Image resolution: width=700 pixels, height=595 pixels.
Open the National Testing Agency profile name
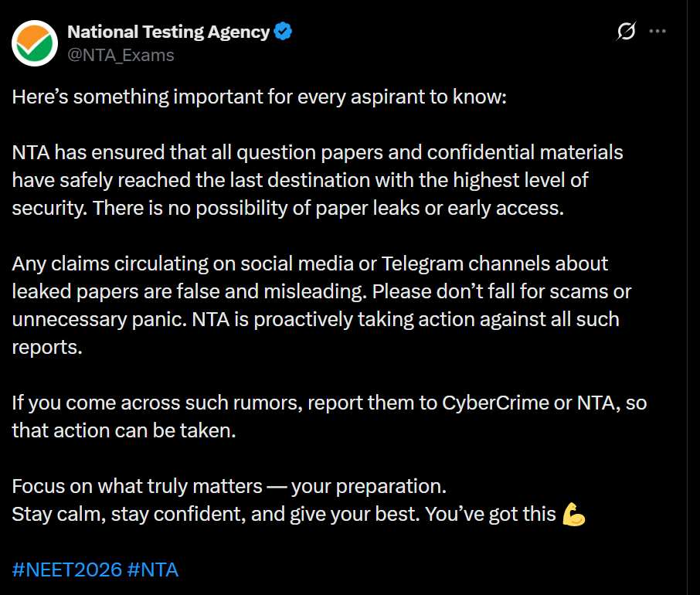point(168,32)
